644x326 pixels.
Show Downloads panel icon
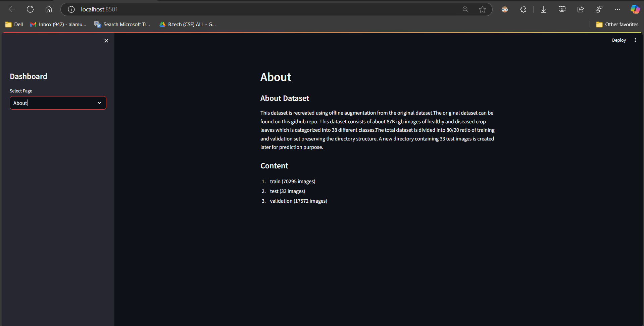tap(544, 9)
